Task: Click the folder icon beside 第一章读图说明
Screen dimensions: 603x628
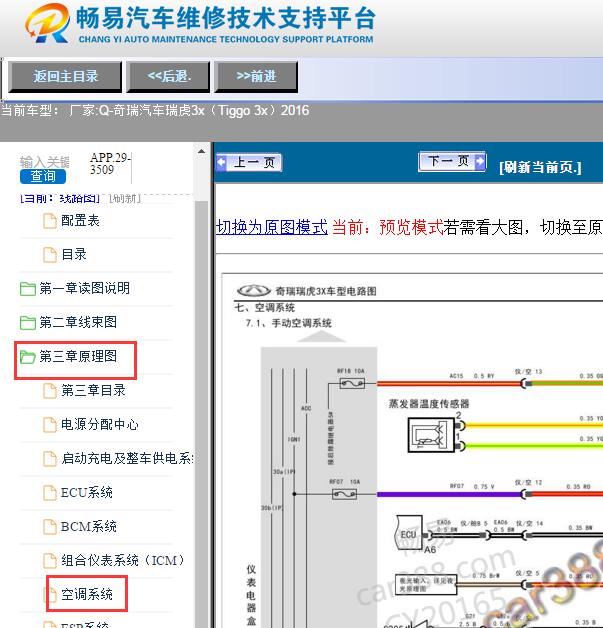Action: [28, 288]
